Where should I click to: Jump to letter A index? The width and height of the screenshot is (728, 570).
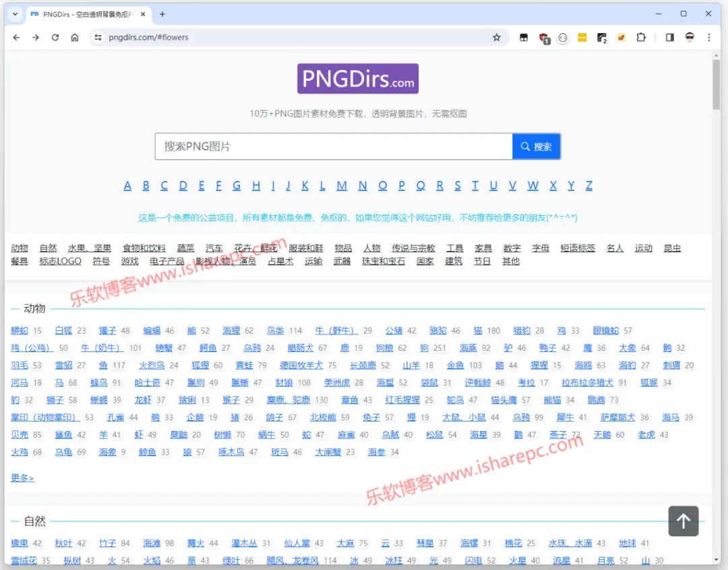click(x=127, y=186)
